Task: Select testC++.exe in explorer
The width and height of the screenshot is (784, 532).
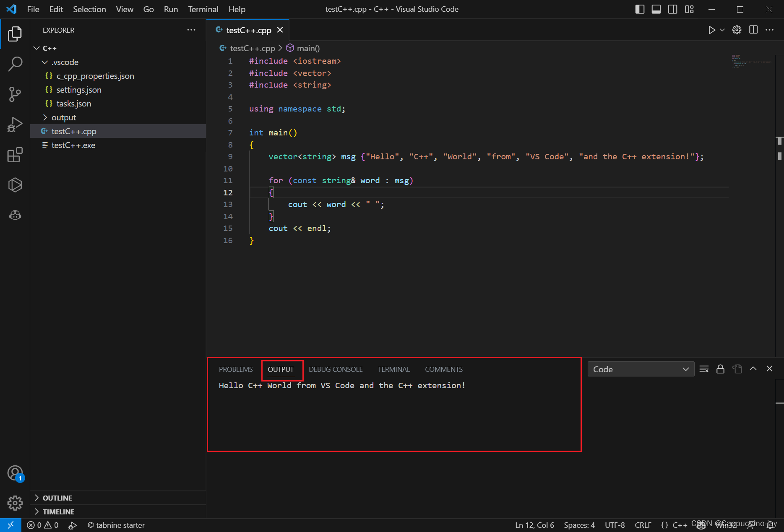Action: click(118, 145)
